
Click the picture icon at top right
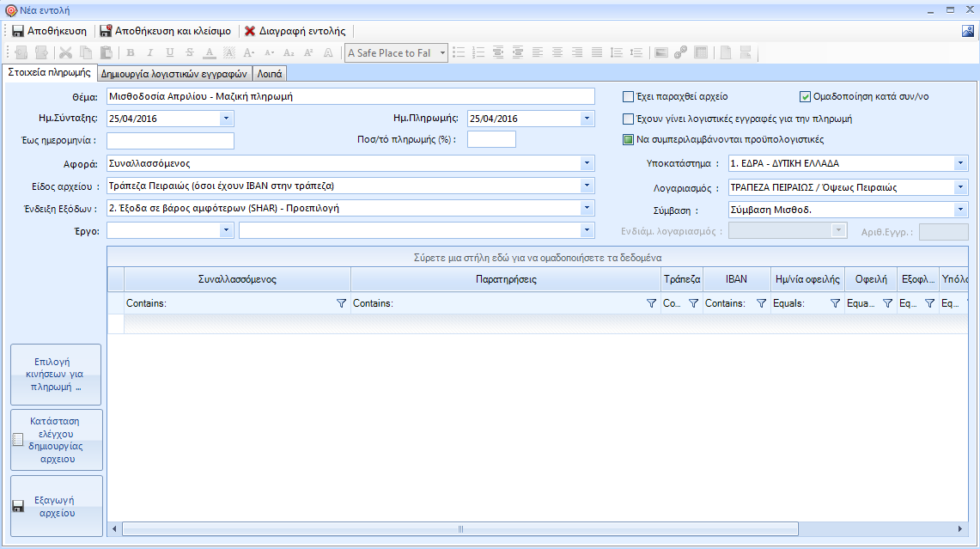(968, 32)
